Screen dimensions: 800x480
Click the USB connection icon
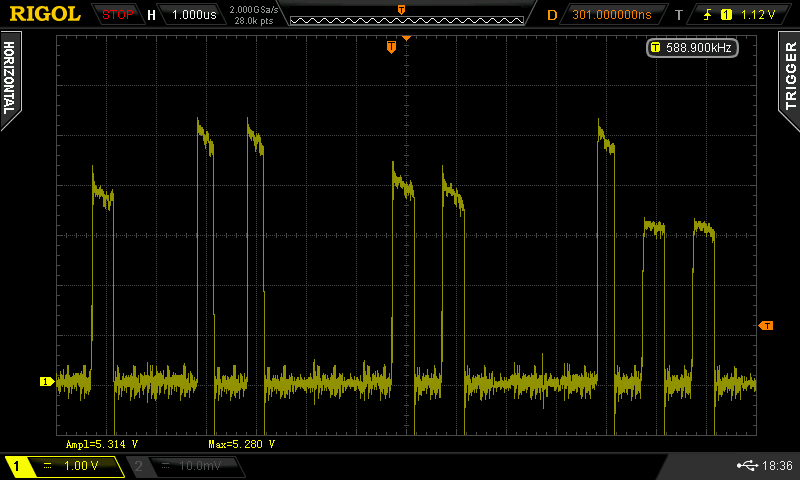[747, 465]
